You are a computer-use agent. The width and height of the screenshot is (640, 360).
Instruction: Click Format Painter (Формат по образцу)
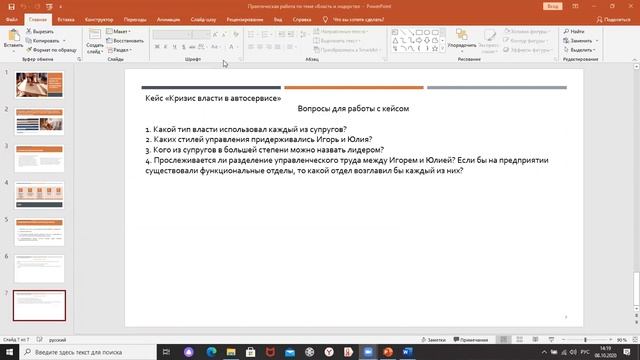pos(51,50)
